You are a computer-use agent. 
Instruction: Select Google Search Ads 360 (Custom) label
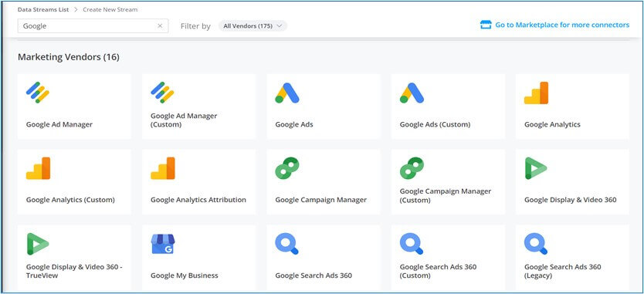coord(439,271)
